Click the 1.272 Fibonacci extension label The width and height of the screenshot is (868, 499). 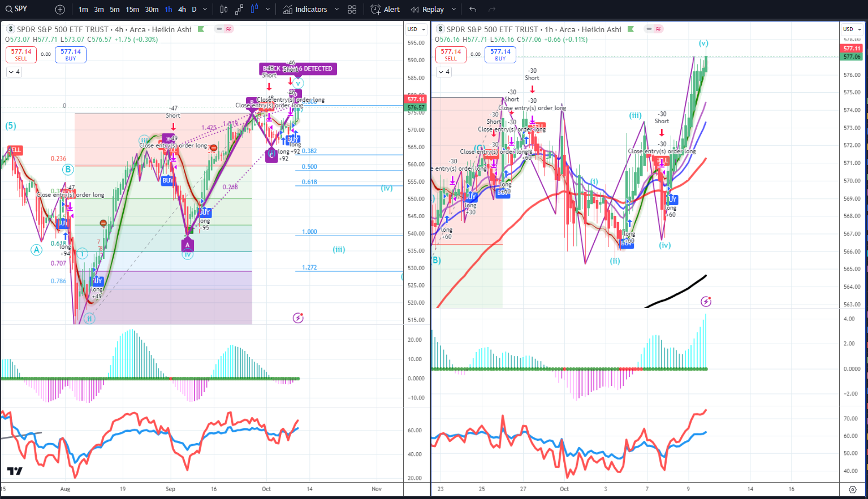(x=309, y=267)
